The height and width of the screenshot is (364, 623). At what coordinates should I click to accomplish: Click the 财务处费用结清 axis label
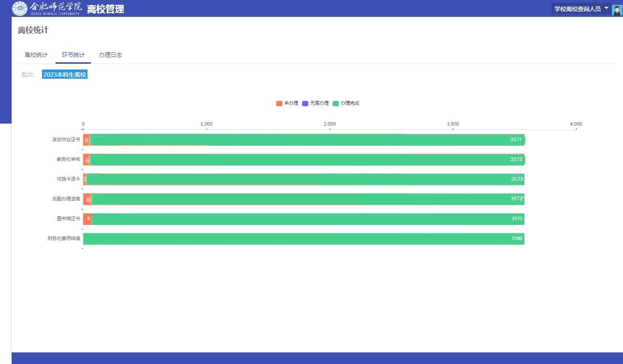point(64,238)
